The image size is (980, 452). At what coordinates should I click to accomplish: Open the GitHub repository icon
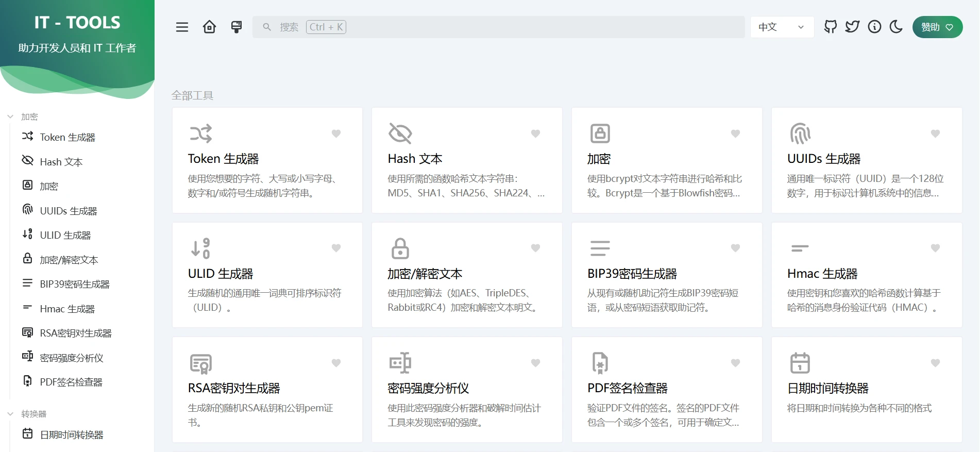click(830, 27)
